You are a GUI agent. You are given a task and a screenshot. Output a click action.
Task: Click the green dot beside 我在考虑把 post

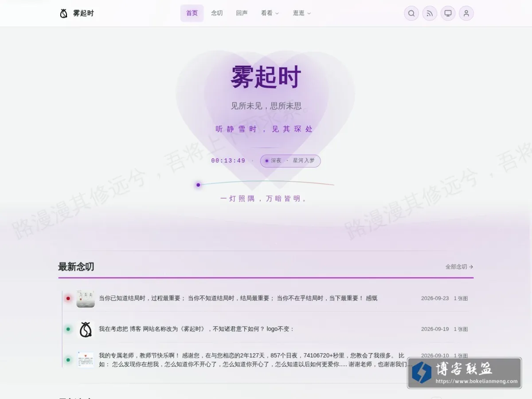coord(68,329)
